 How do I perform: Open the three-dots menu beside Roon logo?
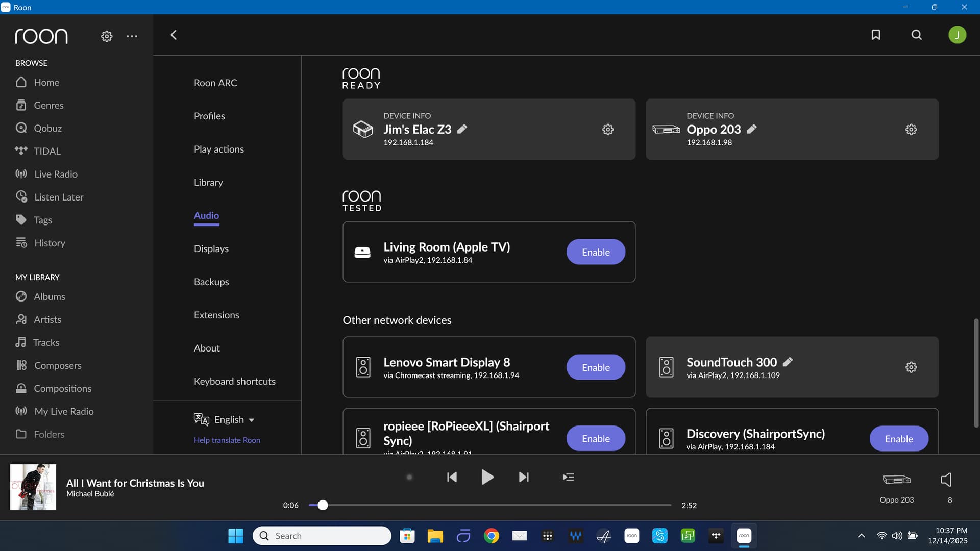(x=132, y=36)
